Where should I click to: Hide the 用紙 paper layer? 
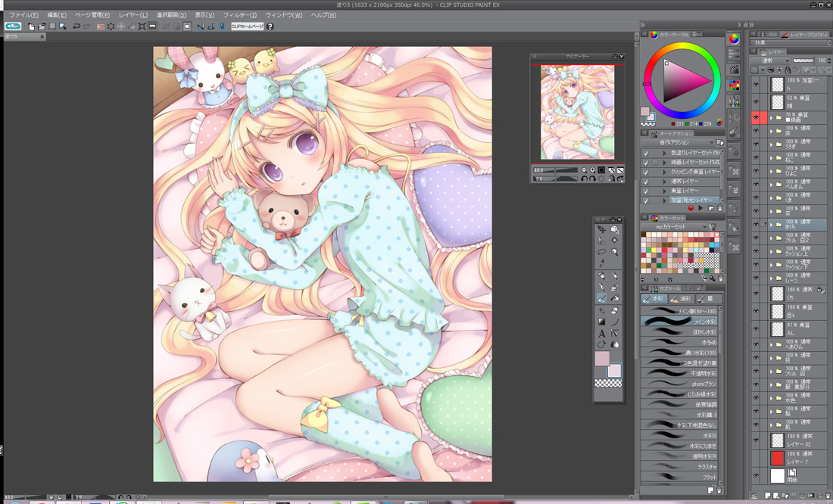pyautogui.click(x=756, y=476)
